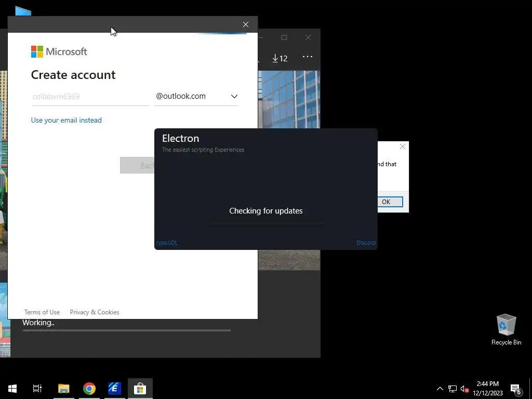Open the clock showing 2:44 PM
Image resolution: width=532 pixels, height=399 pixels.
(x=487, y=389)
